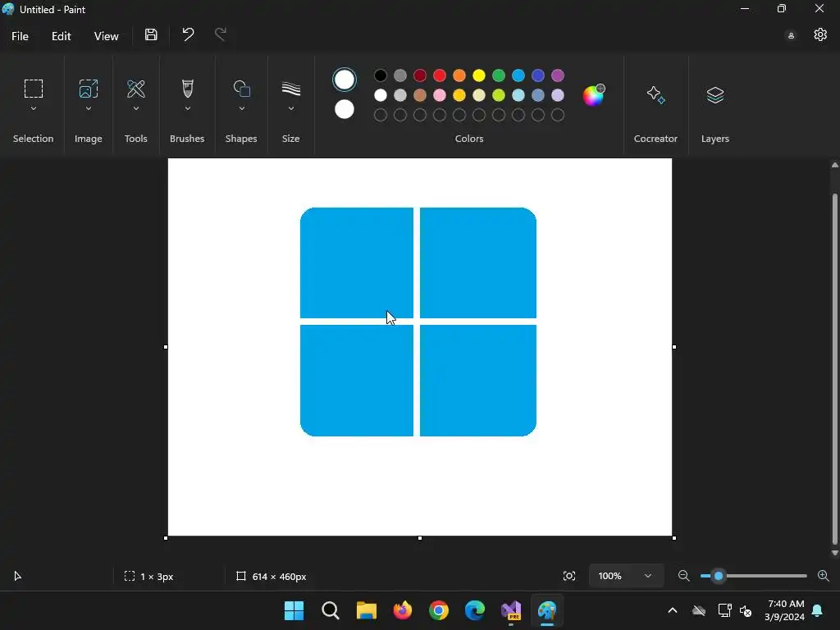840x630 pixels.
Task: Click the first empty custom color slot
Action: 381,115
